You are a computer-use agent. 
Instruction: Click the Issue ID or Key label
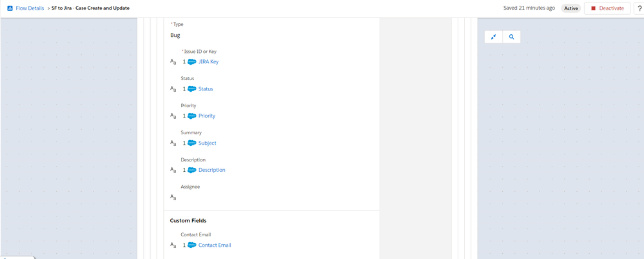pyautogui.click(x=200, y=52)
